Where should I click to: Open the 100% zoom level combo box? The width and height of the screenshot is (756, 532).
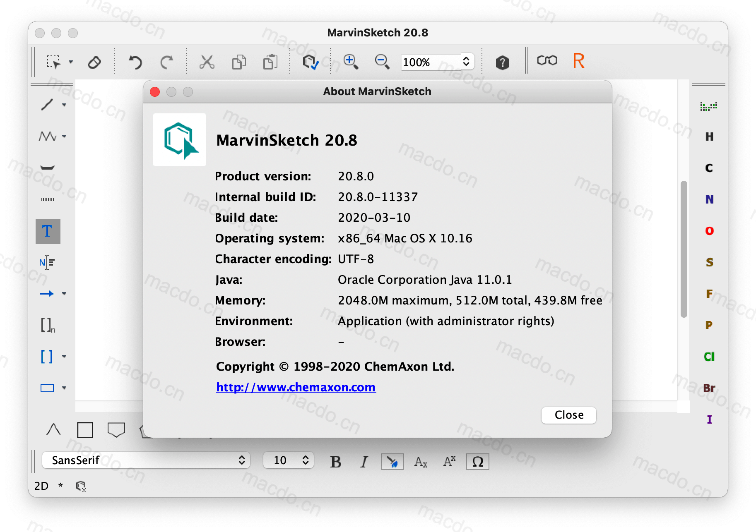pos(437,62)
